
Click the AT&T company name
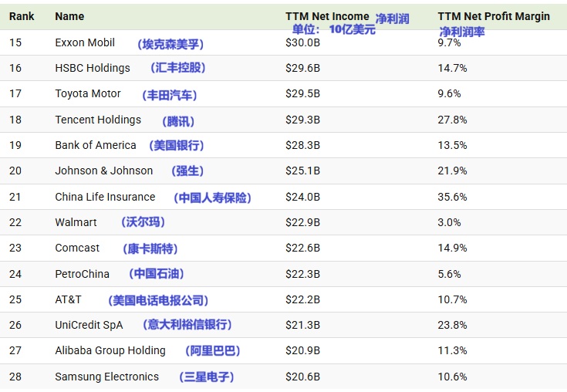click(x=68, y=299)
